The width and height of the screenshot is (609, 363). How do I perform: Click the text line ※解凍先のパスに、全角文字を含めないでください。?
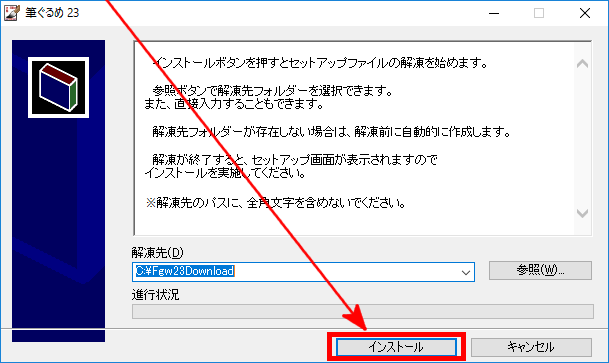[x=276, y=203]
